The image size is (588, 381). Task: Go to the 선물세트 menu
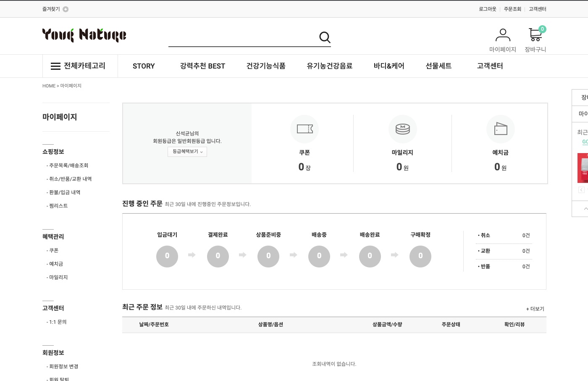(x=438, y=66)
